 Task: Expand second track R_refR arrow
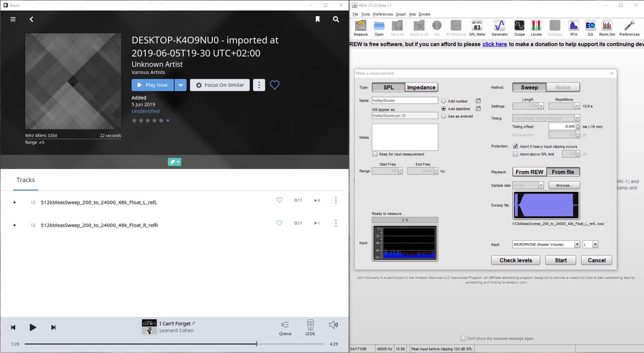pos(15,225)
